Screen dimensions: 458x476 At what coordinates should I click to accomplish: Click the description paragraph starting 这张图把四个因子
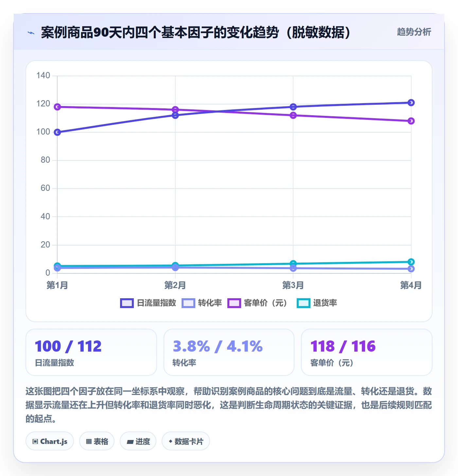click(229, 405)
